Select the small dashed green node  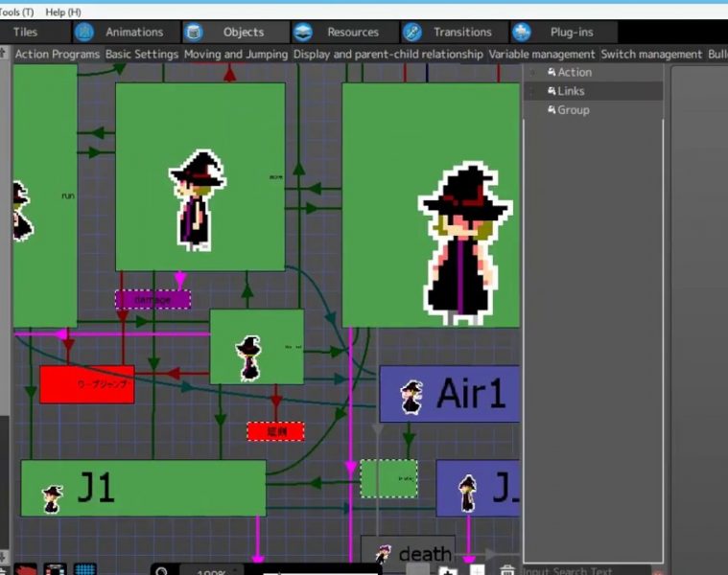tap(389, 479)
